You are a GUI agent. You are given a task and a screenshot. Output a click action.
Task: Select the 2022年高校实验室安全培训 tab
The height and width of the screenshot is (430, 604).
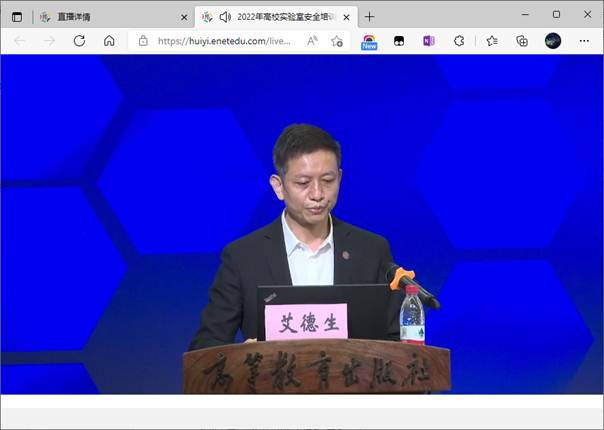click(285, 16)
